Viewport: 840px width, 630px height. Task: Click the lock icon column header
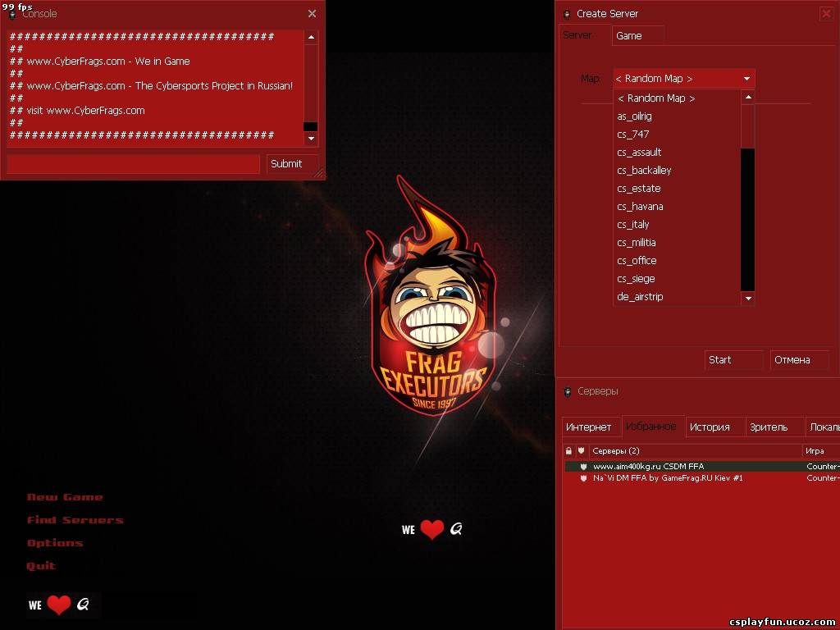[569, 451]
